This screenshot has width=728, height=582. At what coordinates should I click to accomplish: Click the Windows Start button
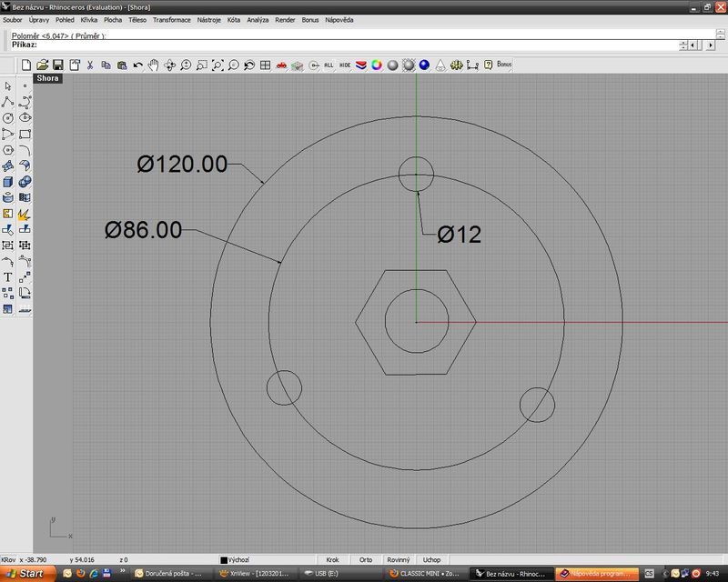point(25,574)
